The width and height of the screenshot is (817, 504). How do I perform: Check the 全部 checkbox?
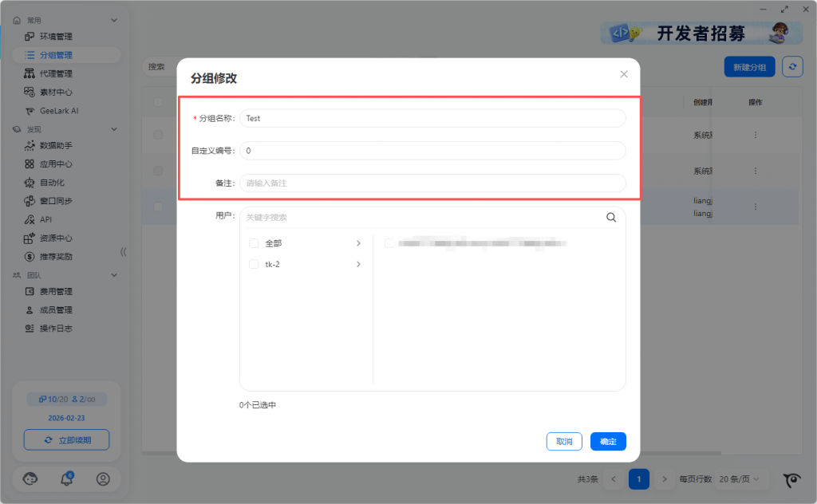(x=254, y=243)
